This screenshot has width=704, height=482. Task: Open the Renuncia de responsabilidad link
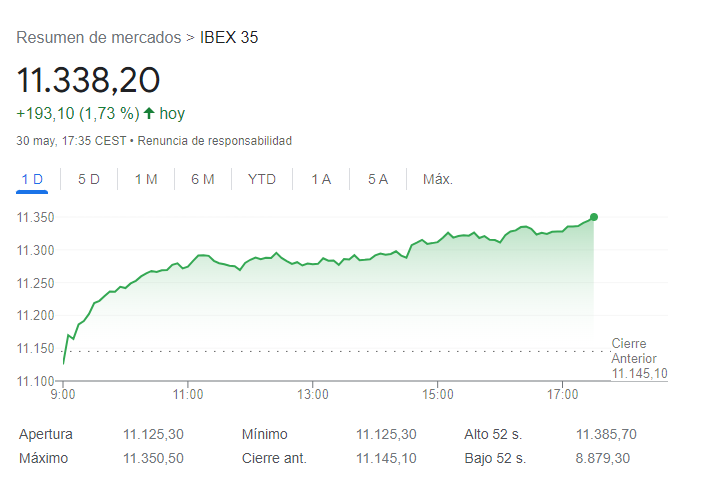tap(214, 141)
